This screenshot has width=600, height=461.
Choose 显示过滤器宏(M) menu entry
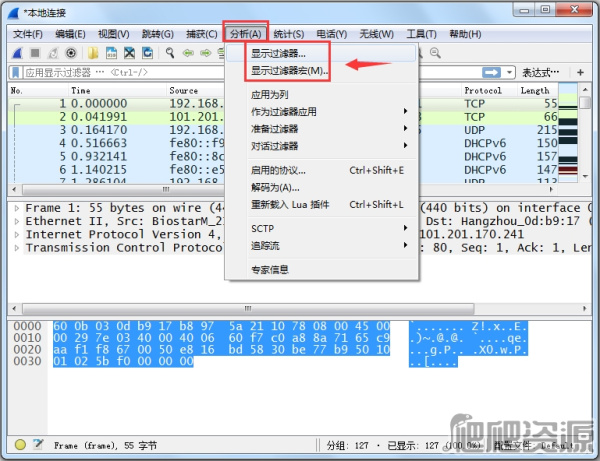click(x=321, y=71)
